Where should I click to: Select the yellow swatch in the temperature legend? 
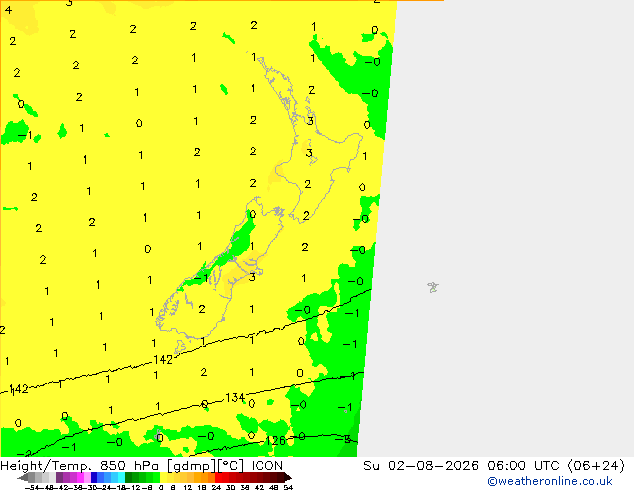point(164,477)
